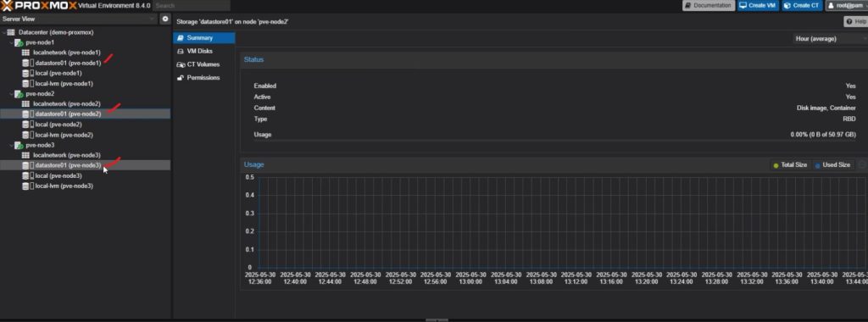Click the local-lvm (pve-node2) storage icon

click(25, 135)
